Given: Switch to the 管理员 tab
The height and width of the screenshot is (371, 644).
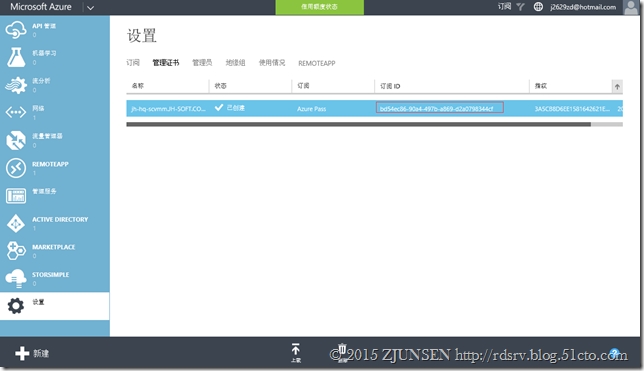Looking at the screenshot, I should pyautogui.click(x=202, y=63).
